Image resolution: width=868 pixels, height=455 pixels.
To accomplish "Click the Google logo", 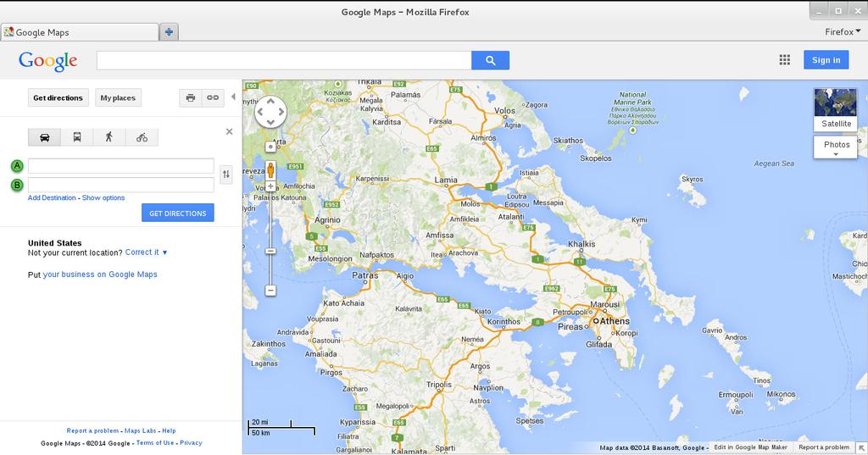I will coord(47,60).
